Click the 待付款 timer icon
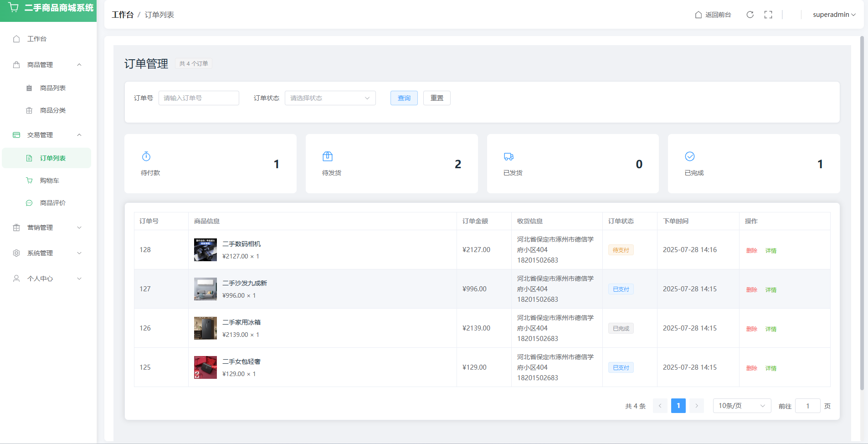The width and height of the screenshot is (868, 444). (146, 156)
